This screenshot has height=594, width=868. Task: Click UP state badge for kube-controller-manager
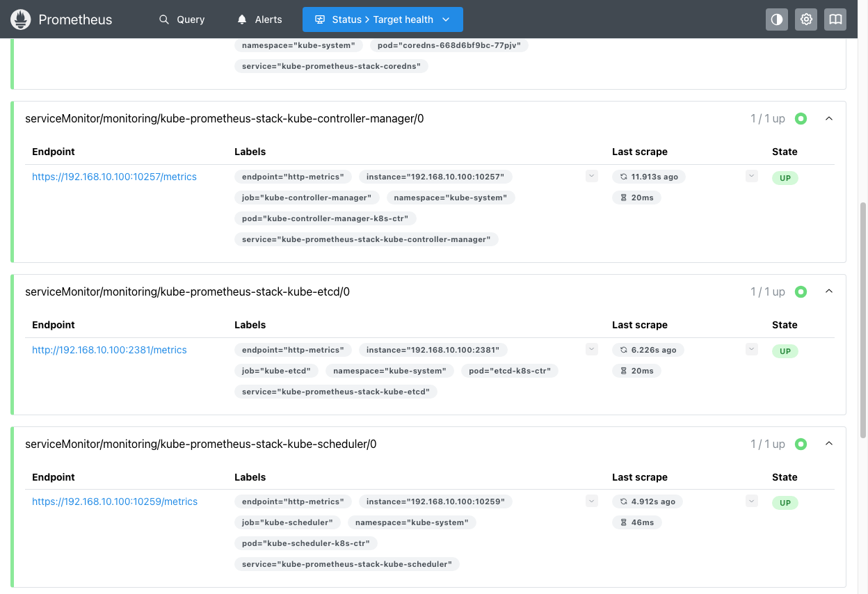(x=785, y=178)
